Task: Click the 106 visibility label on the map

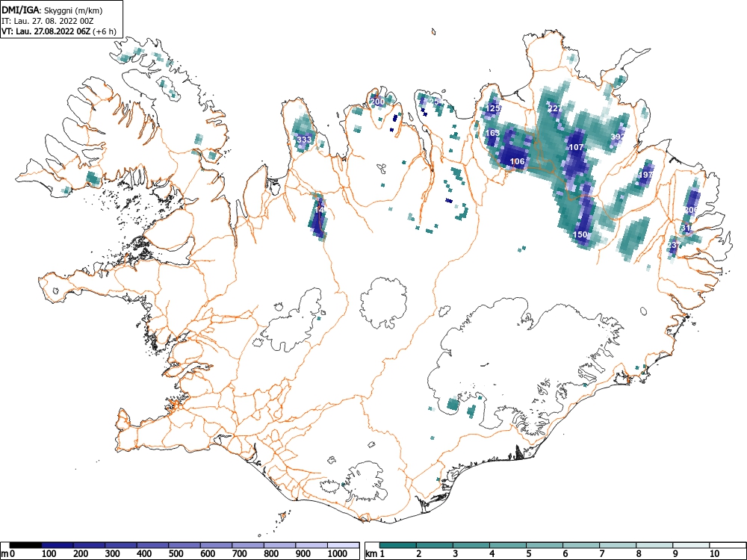Action: tap(518, 161)
